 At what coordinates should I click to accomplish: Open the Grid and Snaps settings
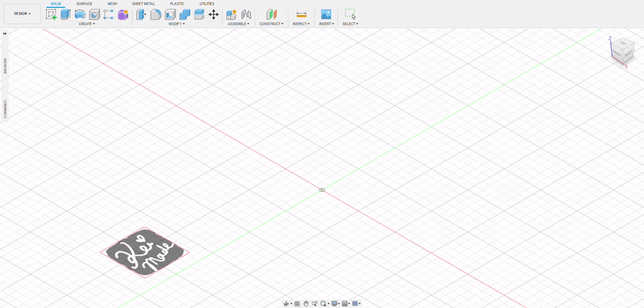tap(346, 303)
